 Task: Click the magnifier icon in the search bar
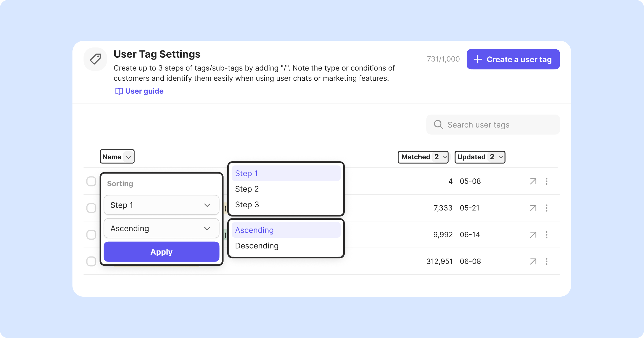coord(438,125)
